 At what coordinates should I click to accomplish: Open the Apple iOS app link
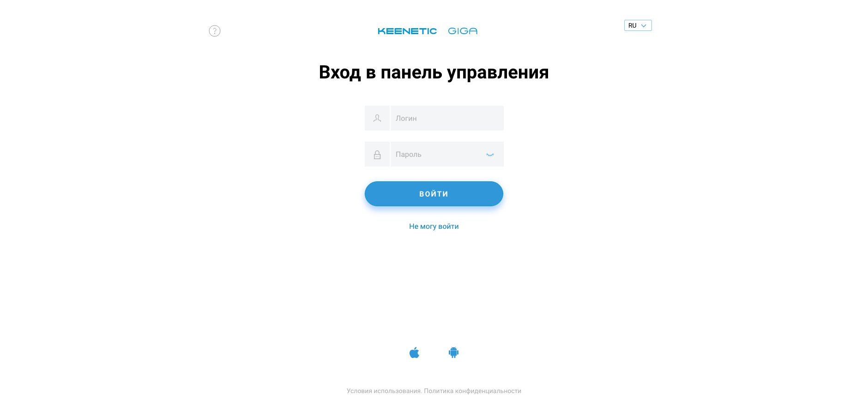click(414, 352)
